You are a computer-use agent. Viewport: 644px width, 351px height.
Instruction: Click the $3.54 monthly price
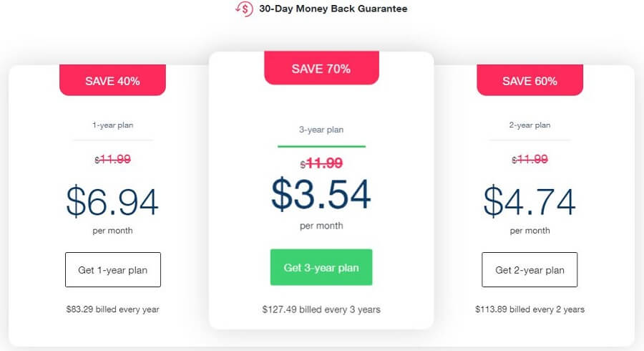(x=321, y=194)
